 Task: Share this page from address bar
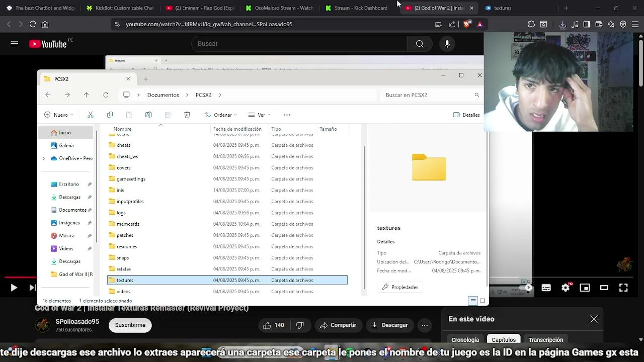(x=452, y=24)
